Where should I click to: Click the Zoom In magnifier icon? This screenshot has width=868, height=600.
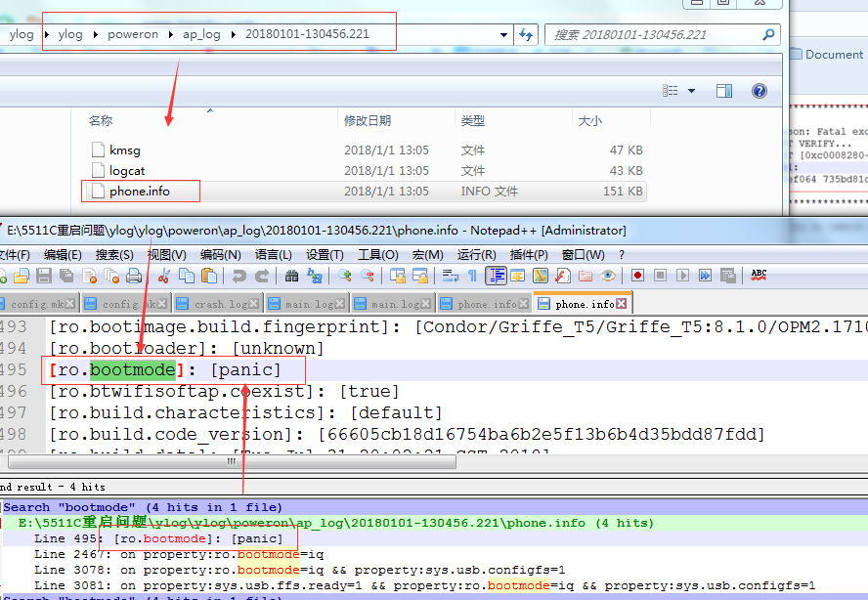[344, 276]
